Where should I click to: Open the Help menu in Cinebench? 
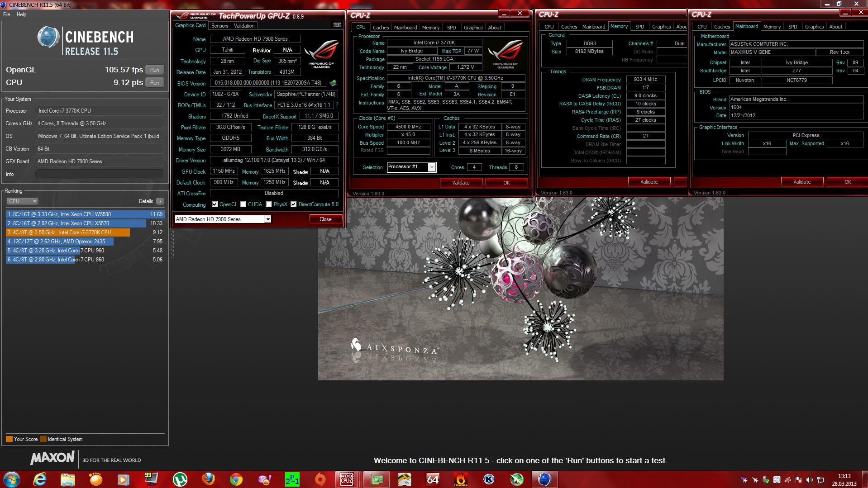21,14
